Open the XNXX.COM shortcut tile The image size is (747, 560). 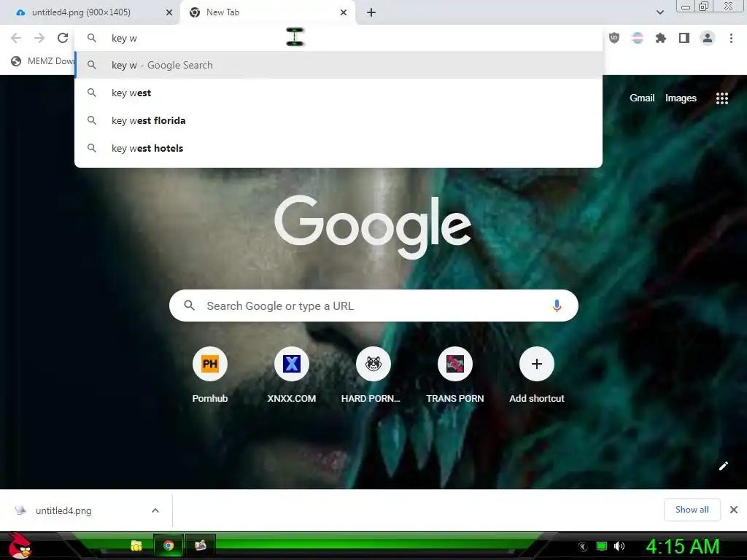point(292,376)
